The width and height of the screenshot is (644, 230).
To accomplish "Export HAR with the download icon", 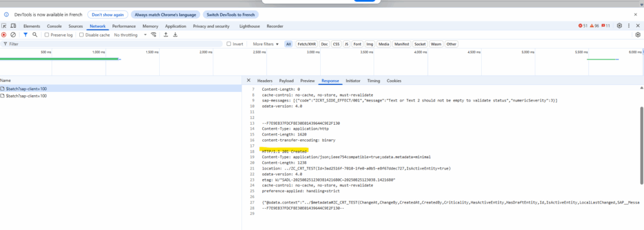I will (175, 35).
